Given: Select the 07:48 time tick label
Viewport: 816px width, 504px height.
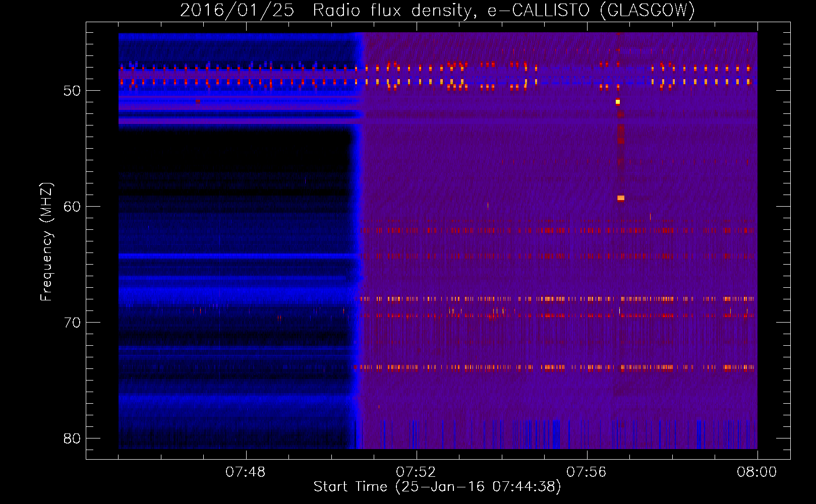Looking at the screenshot, I should pos(246,472).
